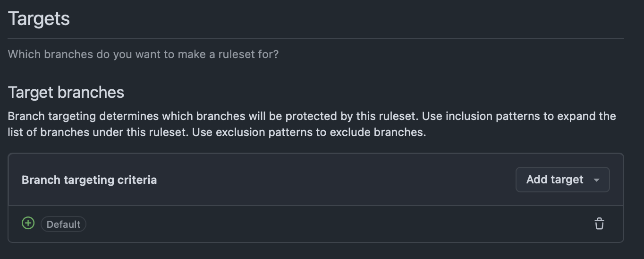
Task: Click the "Add target" button text
Action: point(555,180)
